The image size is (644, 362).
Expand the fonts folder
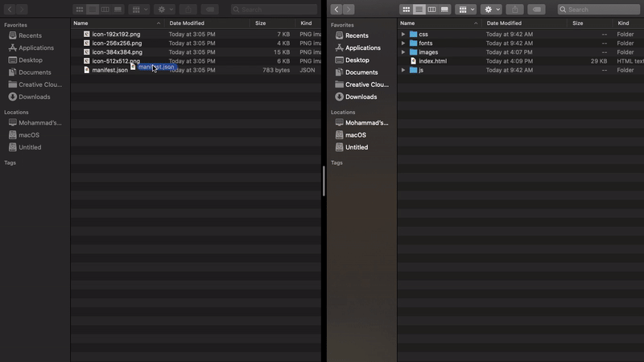tap(403, 43)
